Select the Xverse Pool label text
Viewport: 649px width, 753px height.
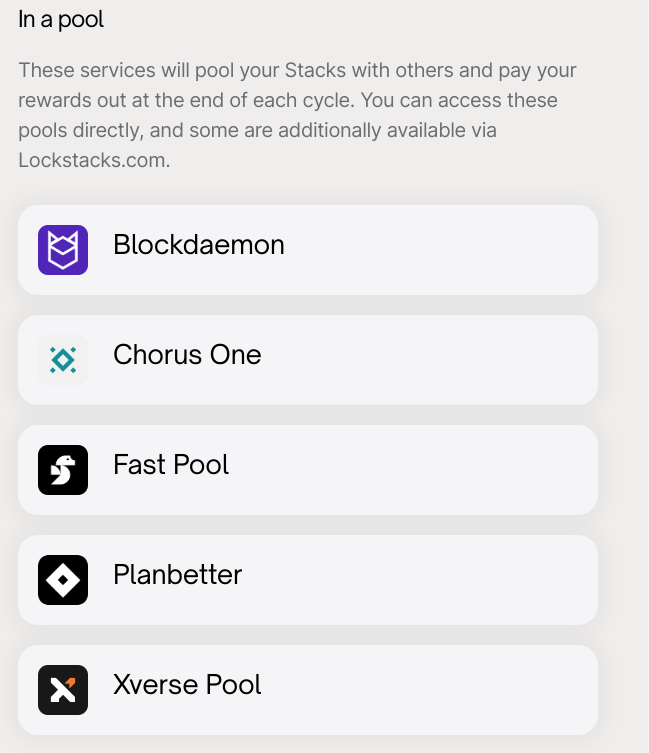click(x=187, y=684)
